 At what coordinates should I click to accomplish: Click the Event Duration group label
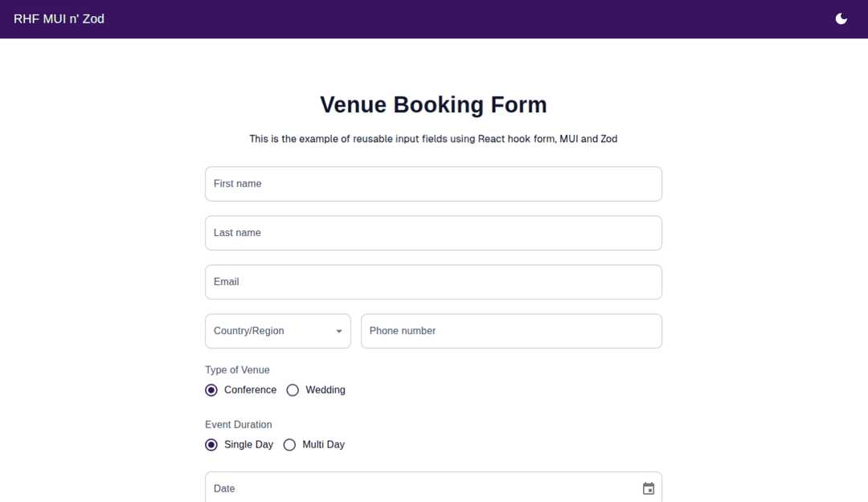(239, 425)
